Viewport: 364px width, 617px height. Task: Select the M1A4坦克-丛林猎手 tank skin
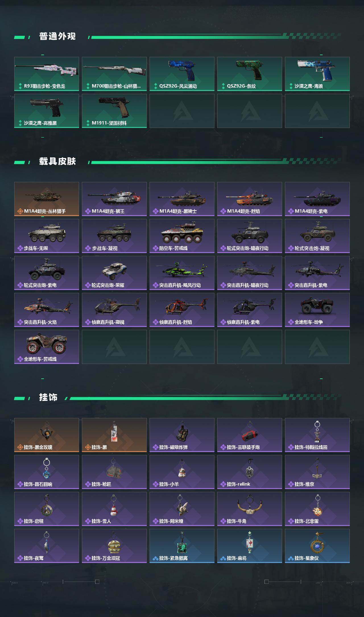click(47, 199)
